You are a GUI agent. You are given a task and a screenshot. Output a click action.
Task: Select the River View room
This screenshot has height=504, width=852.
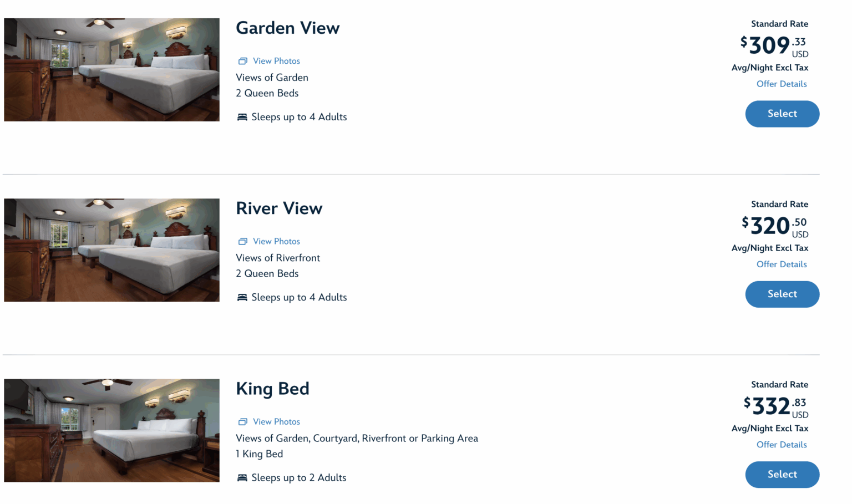pos(782,294)
